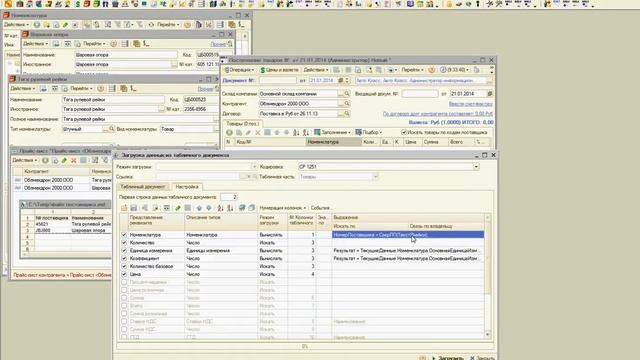This screenshot has width=640, height=360.
Task: Click Документ date stepper arrows
Action: point(347,80)
